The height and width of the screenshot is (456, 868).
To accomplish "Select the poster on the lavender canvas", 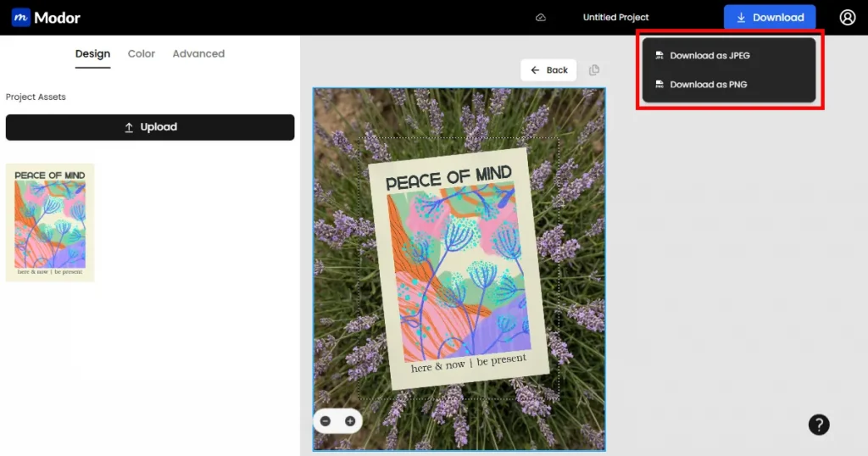I will (x=458, y=271).
